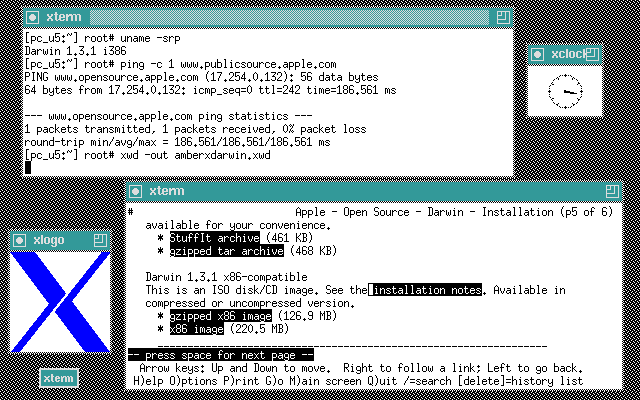Click the ping statistics header line
640x400 pixels.
tap(168, 116)
